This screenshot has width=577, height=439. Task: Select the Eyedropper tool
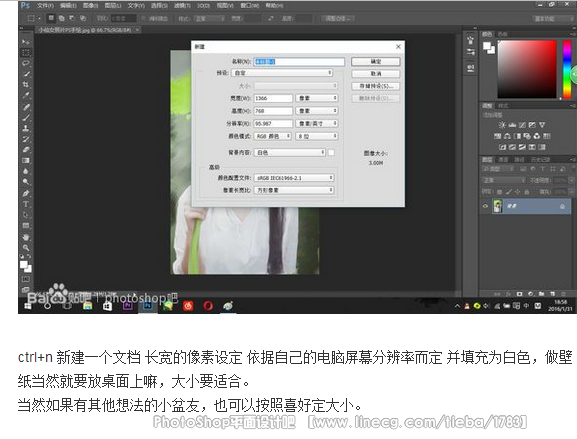click(x=25, y=95)
